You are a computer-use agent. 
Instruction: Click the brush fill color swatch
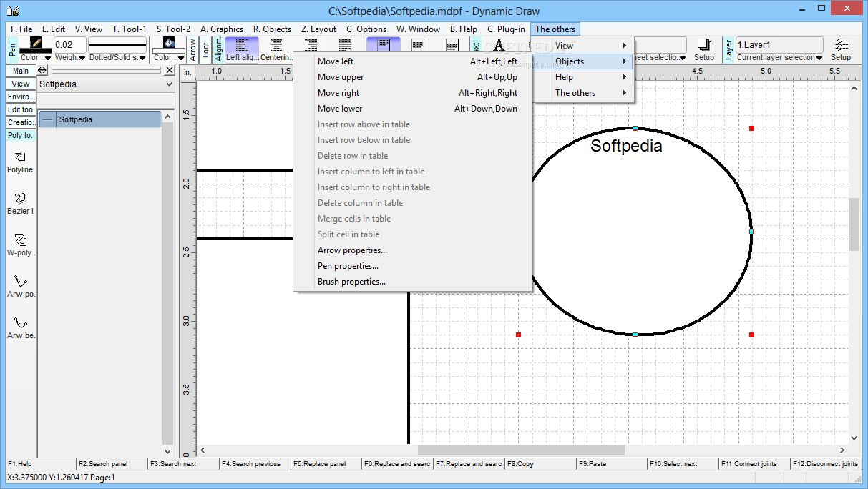168,45
